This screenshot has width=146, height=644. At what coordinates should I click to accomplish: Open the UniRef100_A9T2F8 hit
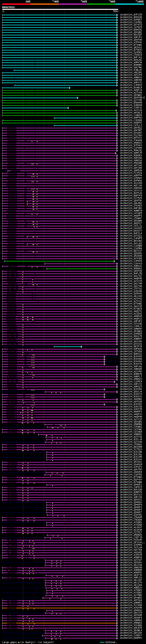pos(131,75)
